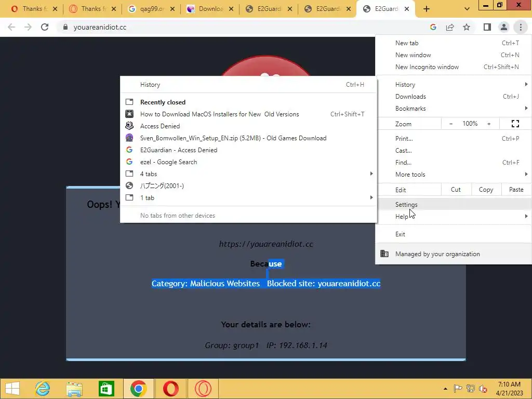Image resolution: width=532 pixels, height=399 pixels.
Task: Expand the Bookmarks submenu
Action: [x=453, y=109]
